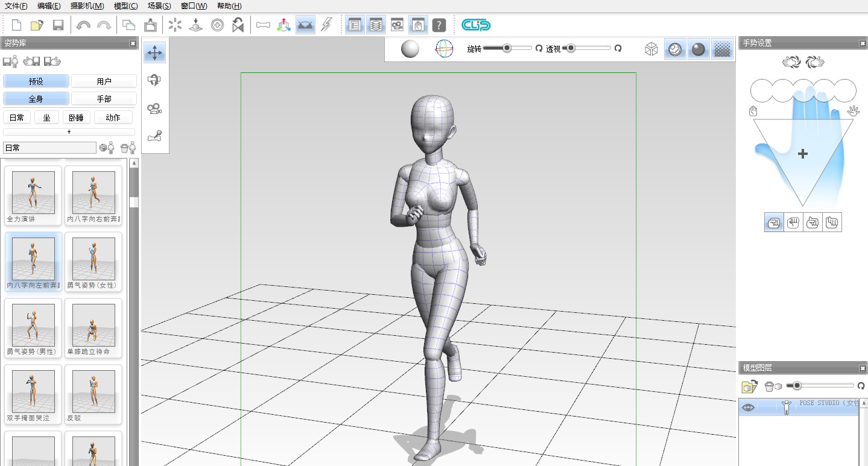
Task: Select the video camera tool in viewport
Action: pos(155,109)
